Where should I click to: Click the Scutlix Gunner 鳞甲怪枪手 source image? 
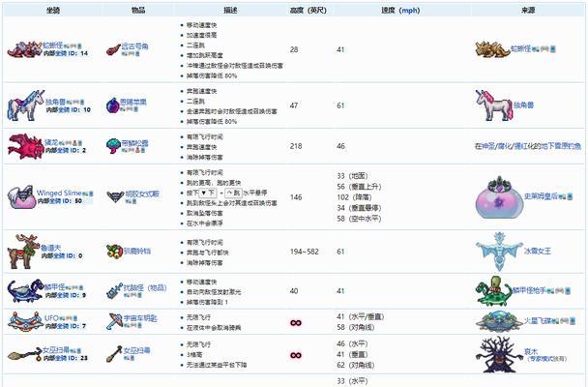click(x=493, y=290)
